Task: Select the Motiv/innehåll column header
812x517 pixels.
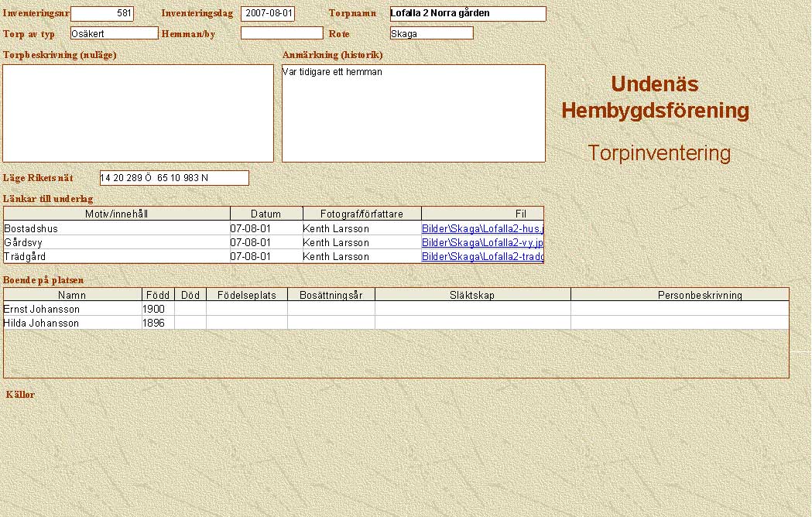Action: point(117,214)
